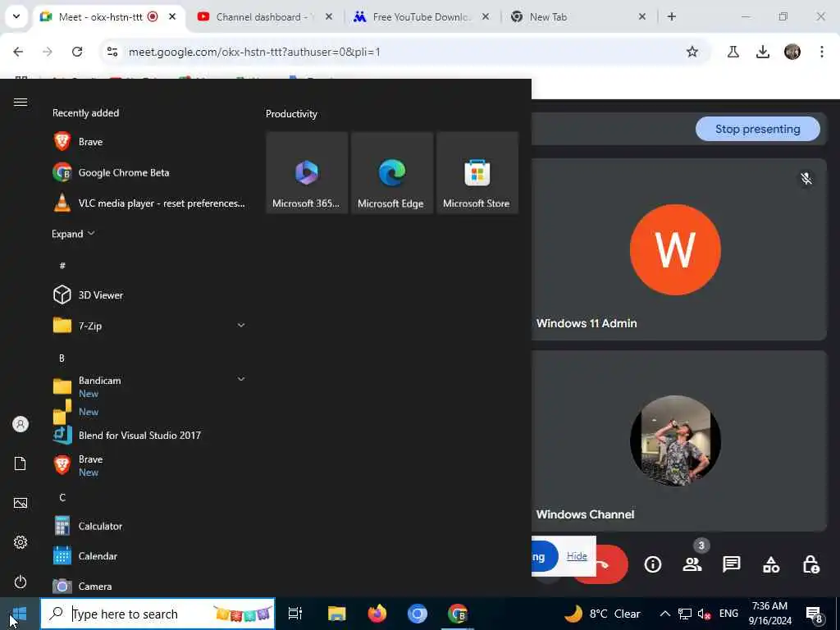Open Chrome profile avatar
This screenshot has height=630, width=840.
792,52
